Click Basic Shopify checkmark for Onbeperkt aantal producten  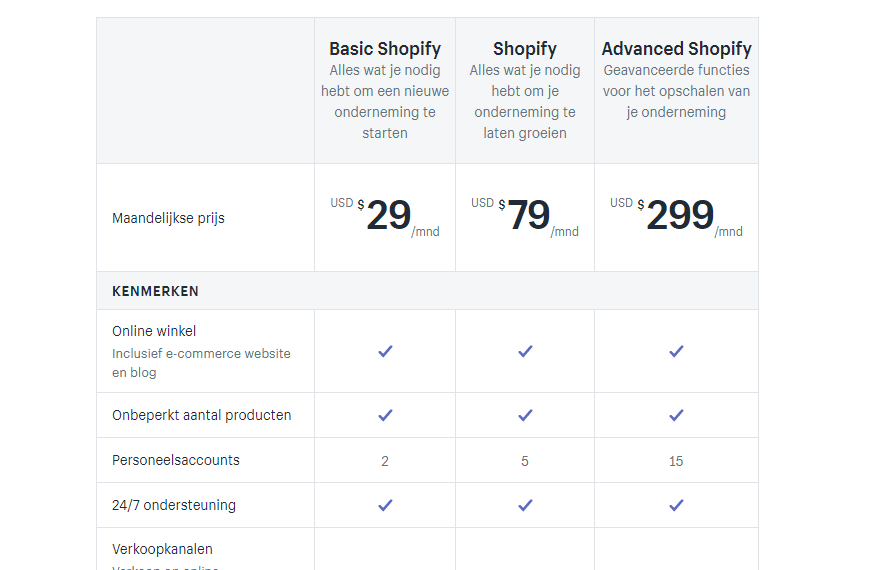tap(385, 415)
